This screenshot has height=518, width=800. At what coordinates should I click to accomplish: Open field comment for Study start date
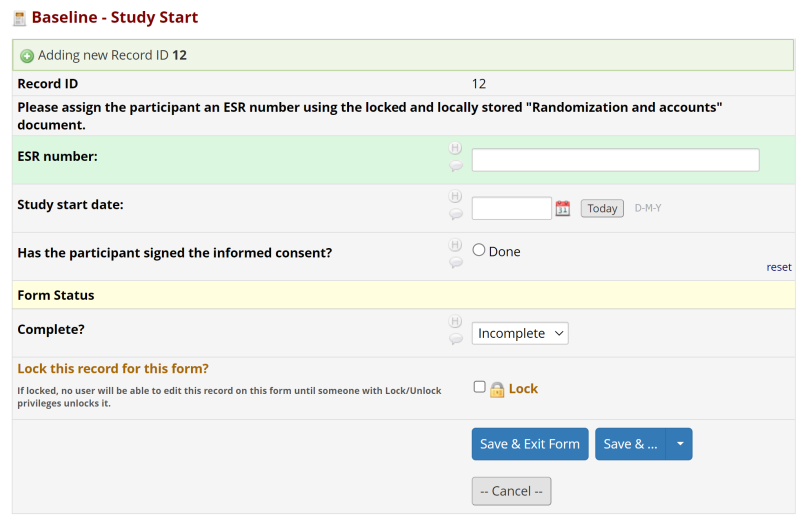[456, 214]
